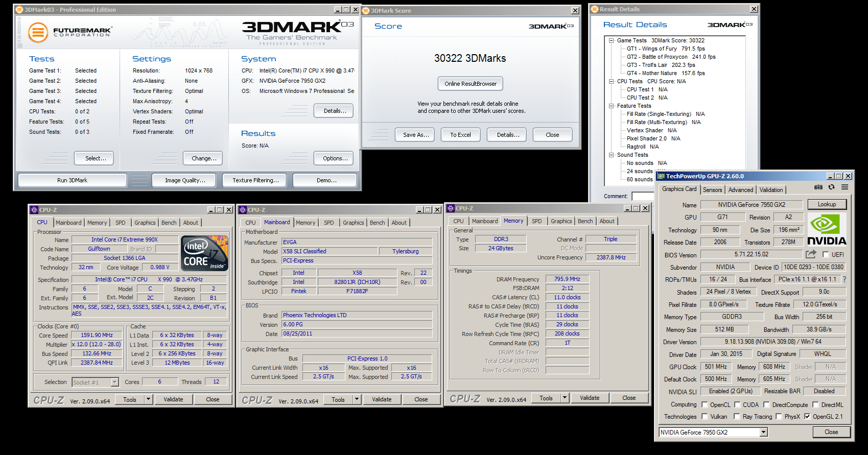Toggle the PhysX checkbox
Screen dimensions: 868x455
779,417
